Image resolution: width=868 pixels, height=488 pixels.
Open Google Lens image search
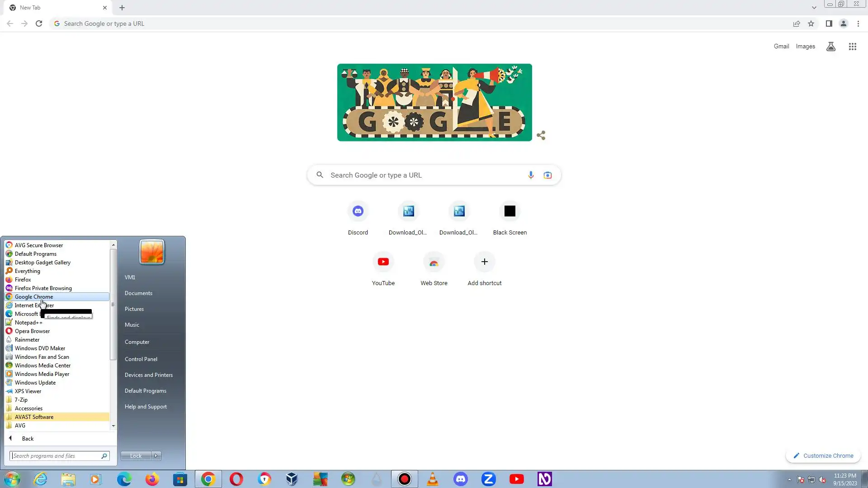(547, 175)
